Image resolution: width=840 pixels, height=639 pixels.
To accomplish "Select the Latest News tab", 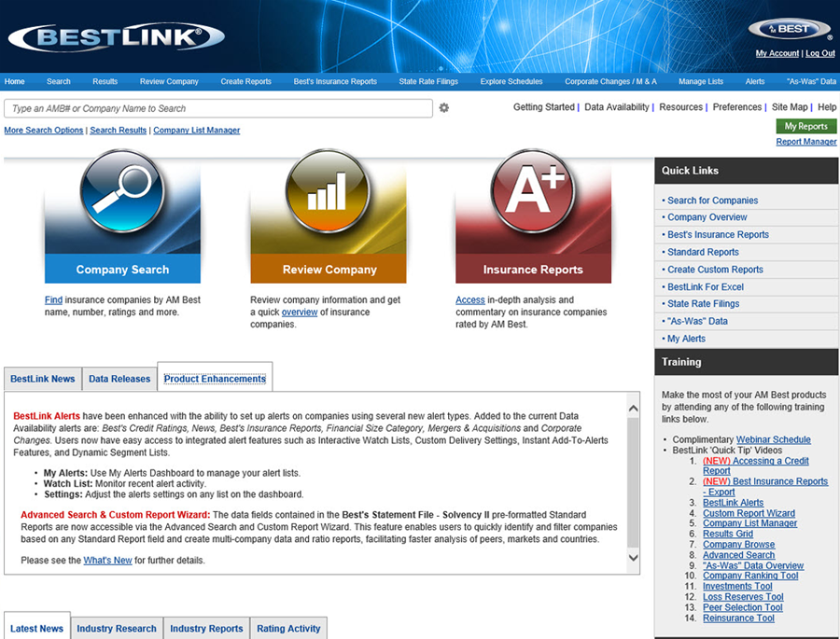I will click(x=37, y=628).
